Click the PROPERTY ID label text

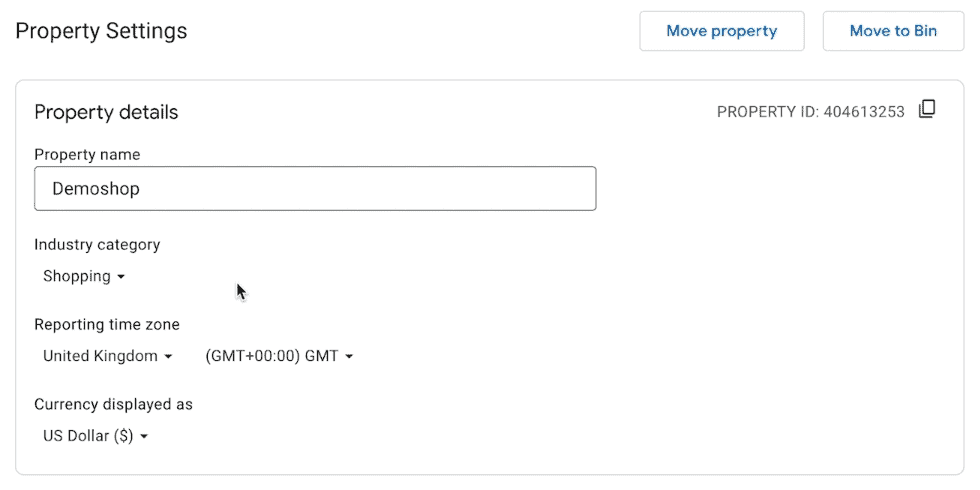pyautogui.click(x=767, y=112)
